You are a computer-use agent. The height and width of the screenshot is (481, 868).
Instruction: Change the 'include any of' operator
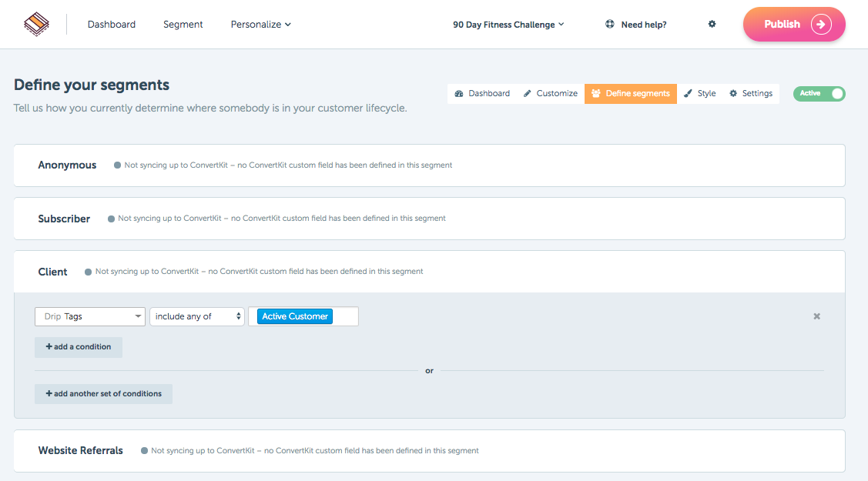197,316
